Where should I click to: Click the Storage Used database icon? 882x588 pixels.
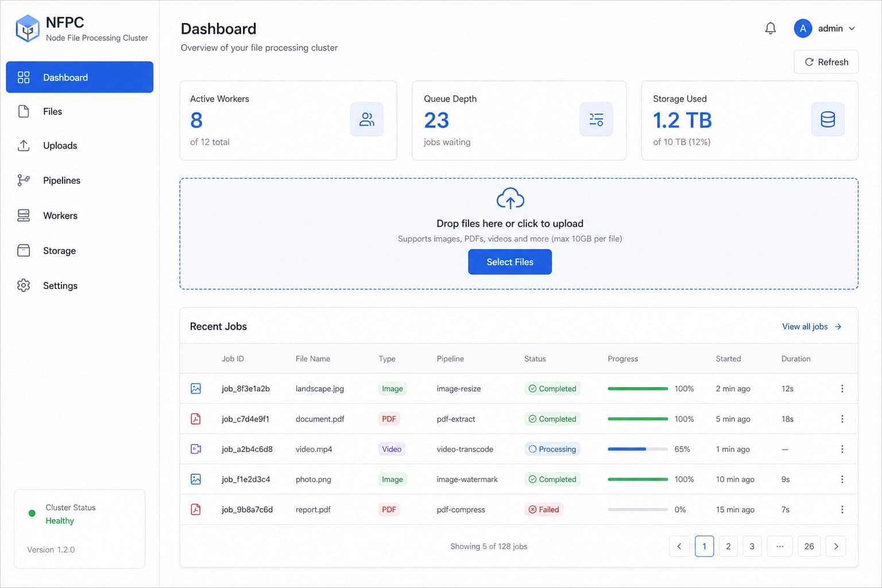827,119
